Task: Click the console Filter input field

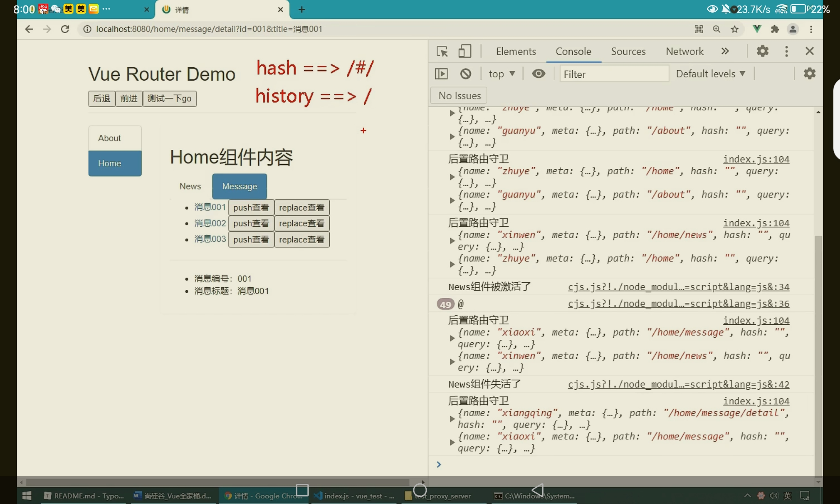Action: point(613,74)
